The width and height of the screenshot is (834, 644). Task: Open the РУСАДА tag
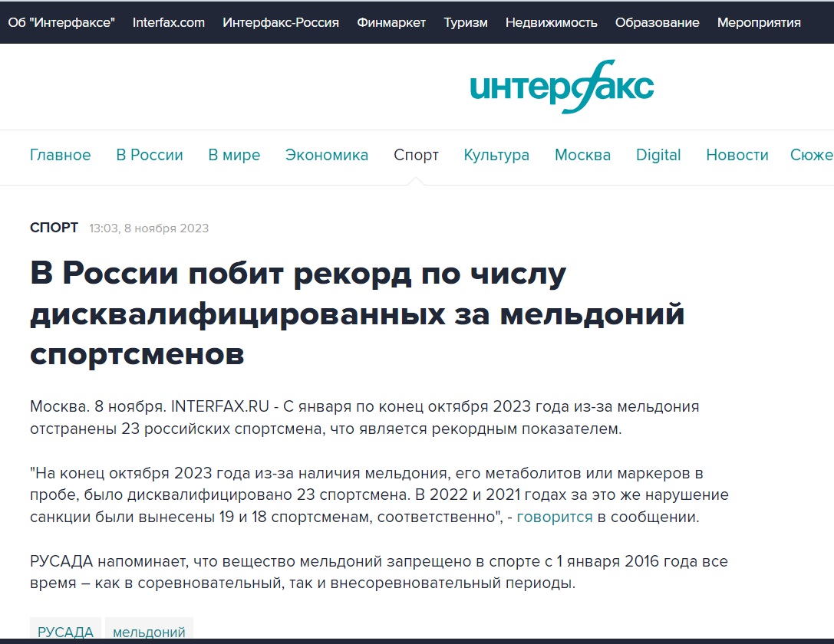point(65,631)
